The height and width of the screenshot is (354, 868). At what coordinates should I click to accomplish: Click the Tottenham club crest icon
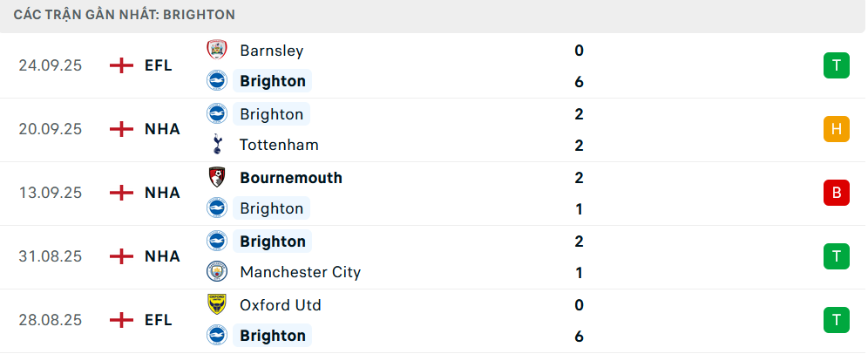point(216,145)
